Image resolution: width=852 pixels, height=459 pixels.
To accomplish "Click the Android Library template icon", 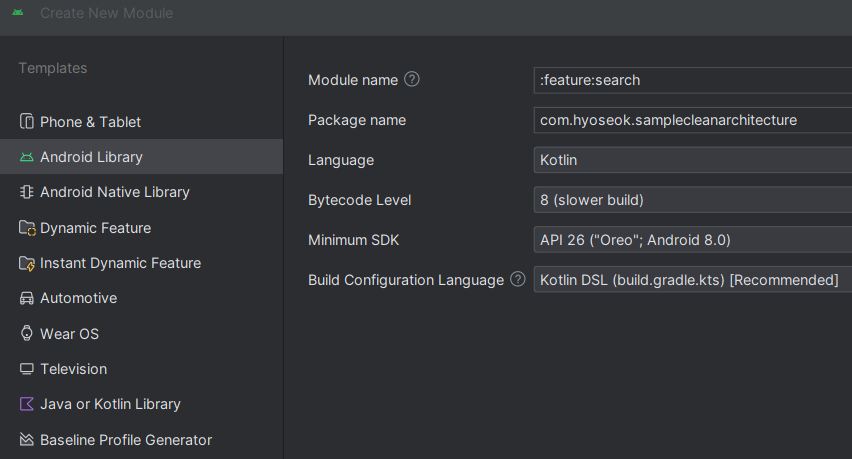I will 27,157.
